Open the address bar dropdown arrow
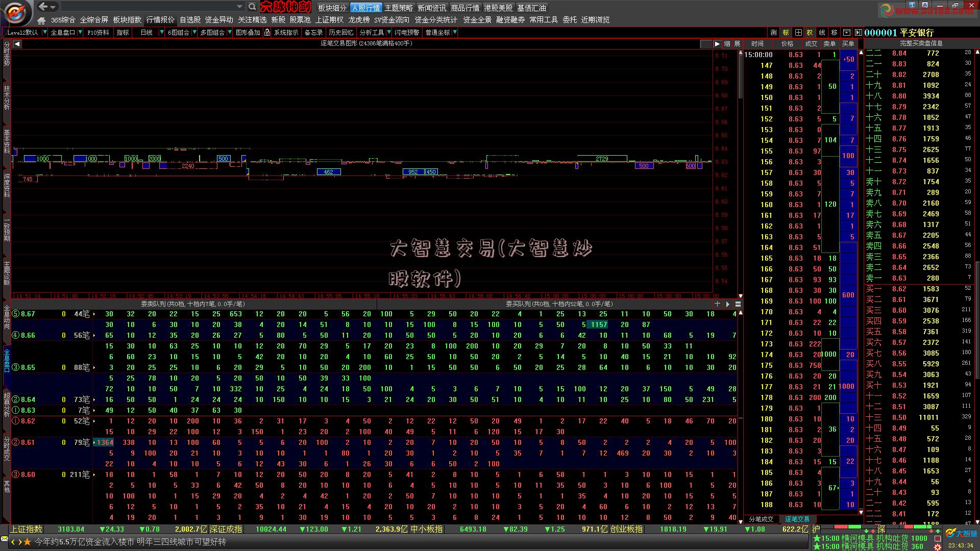The height and width of the screenshot is (551, 980). click(x=239, y=7)
